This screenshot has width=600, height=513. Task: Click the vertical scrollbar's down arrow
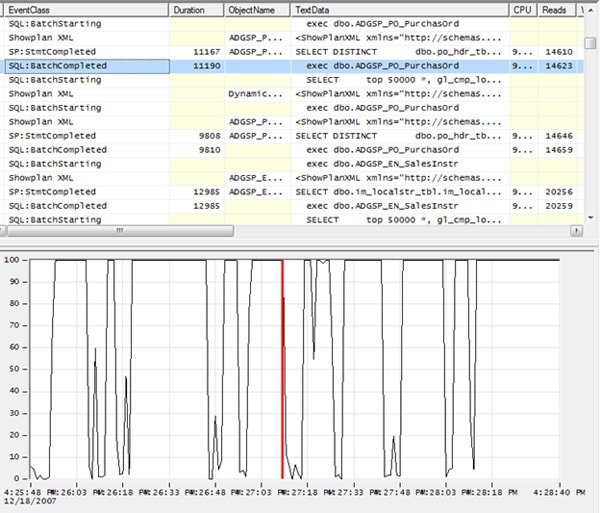coord(590,218)
